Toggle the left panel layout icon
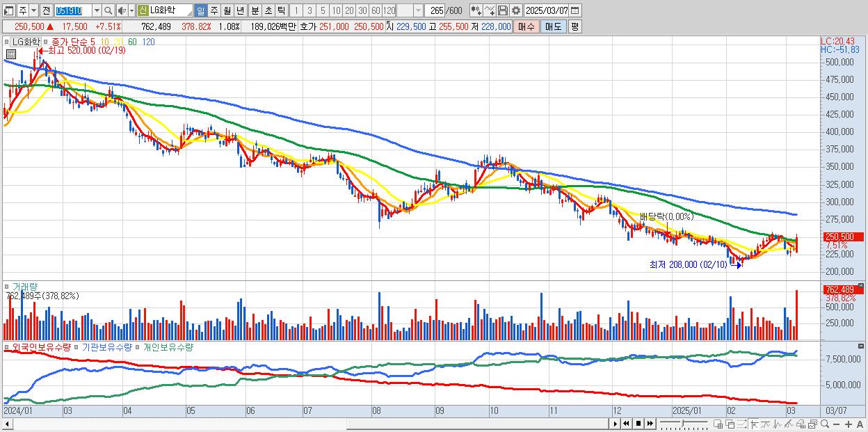This screenshot has width=868, height=432. [9, 10]
